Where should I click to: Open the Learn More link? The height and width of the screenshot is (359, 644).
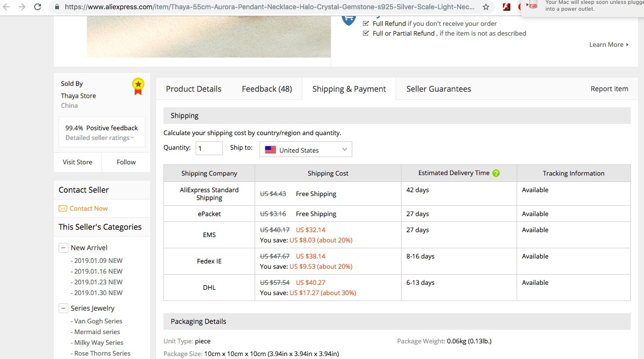(609, 44)
